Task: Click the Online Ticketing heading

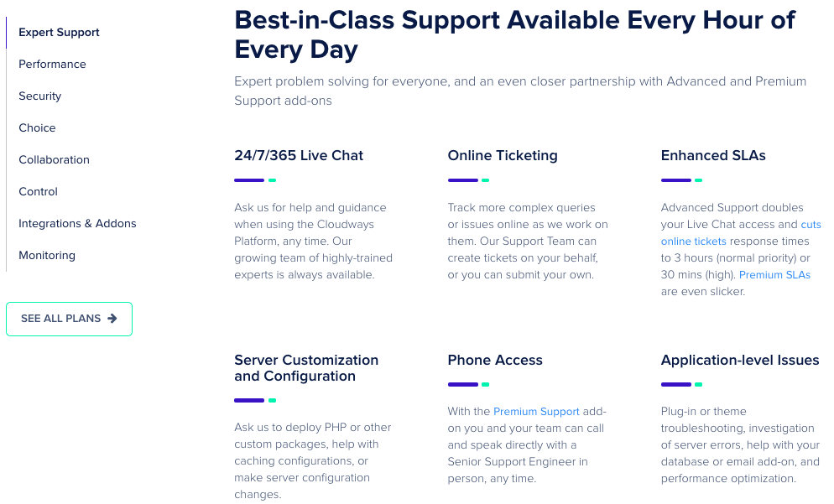Action: pyautogui.click(x=503, y=155)
